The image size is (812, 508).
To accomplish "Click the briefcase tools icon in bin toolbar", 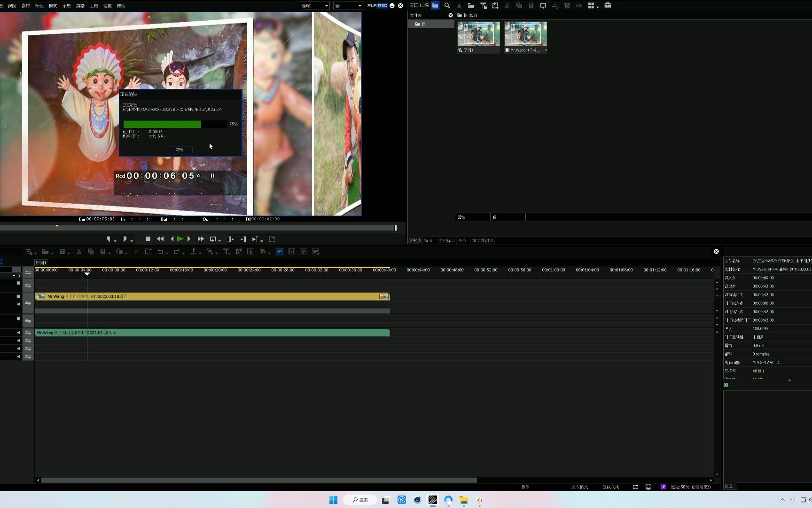I will [608, 6].
